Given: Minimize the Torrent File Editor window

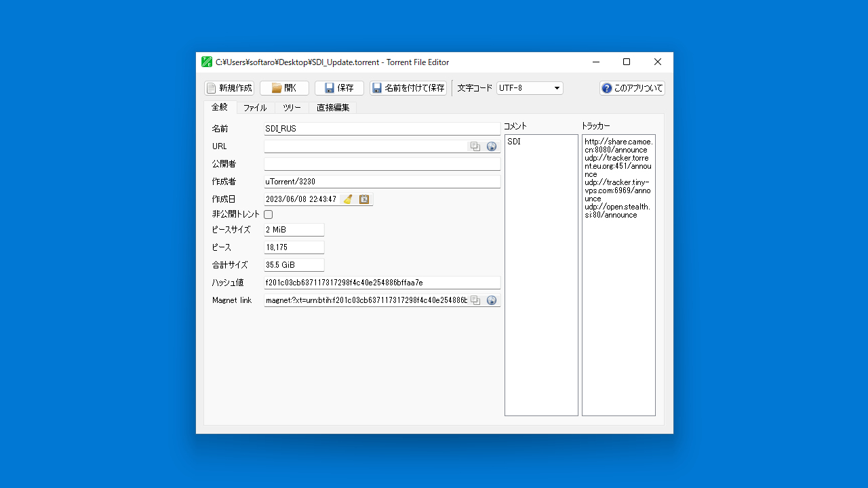Looking at the screenshot, I should click(x=596, y=62).
